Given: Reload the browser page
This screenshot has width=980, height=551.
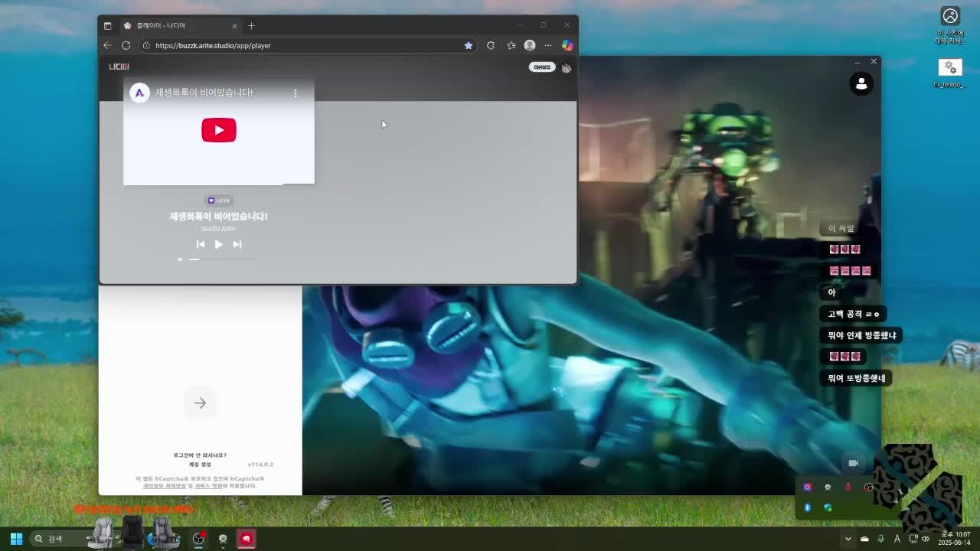Looking at the screenshot, I should point(126,45).
